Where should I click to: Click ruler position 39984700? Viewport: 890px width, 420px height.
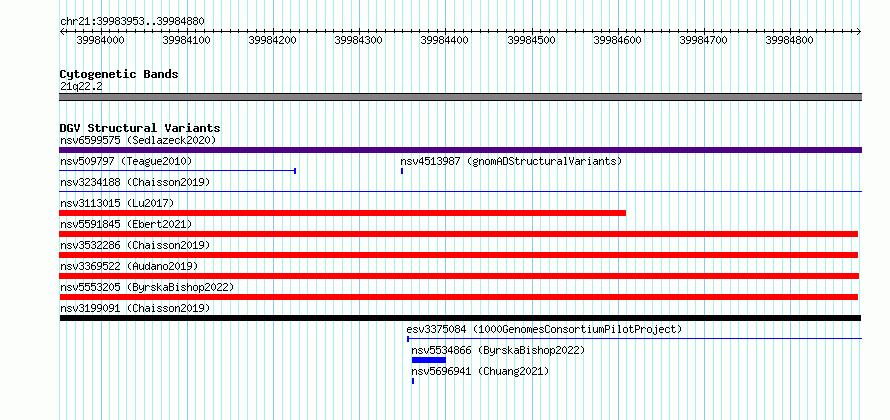click(703, 40)
